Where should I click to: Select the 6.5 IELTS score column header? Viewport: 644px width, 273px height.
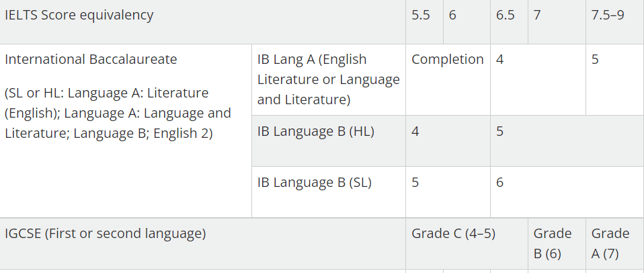point(509,22)
